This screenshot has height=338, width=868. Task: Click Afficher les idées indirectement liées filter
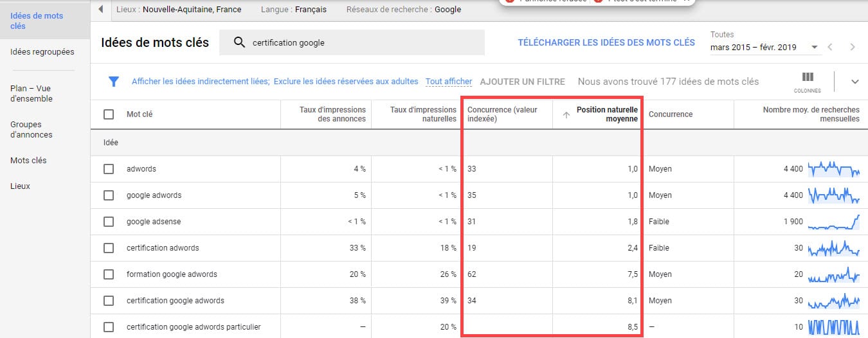pyautogui.click(x=201, y=82)
